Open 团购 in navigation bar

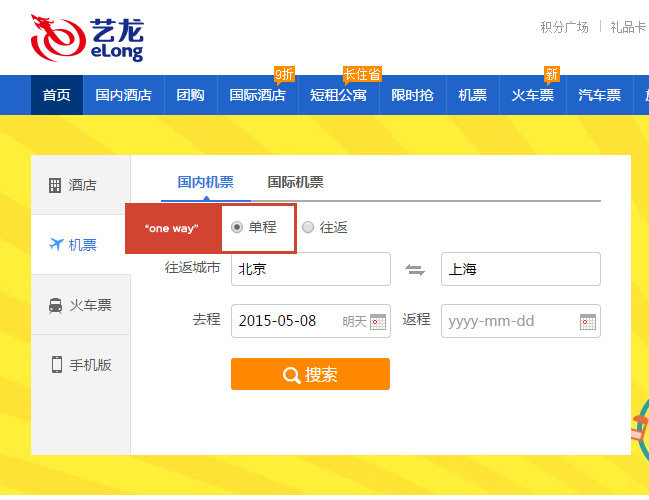coord(190,95)
